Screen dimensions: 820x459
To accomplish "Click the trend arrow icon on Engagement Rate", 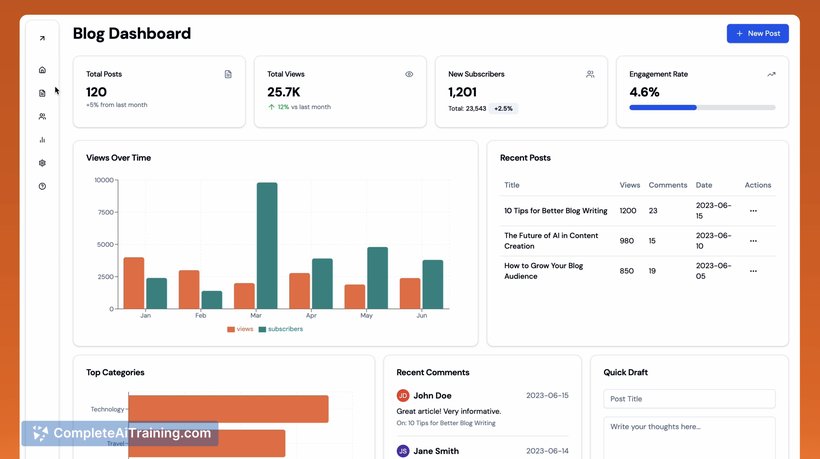I will point(771,74).
